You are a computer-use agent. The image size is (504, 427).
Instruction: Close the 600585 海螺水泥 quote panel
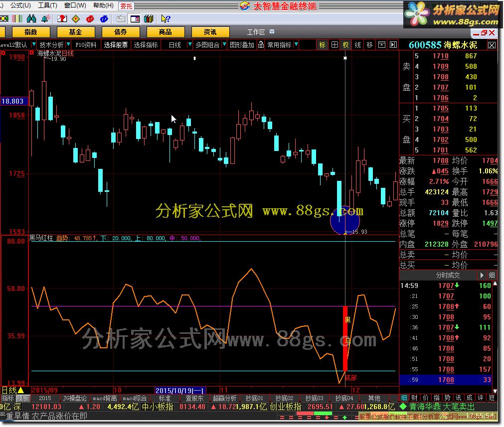[x=492, y=45]
